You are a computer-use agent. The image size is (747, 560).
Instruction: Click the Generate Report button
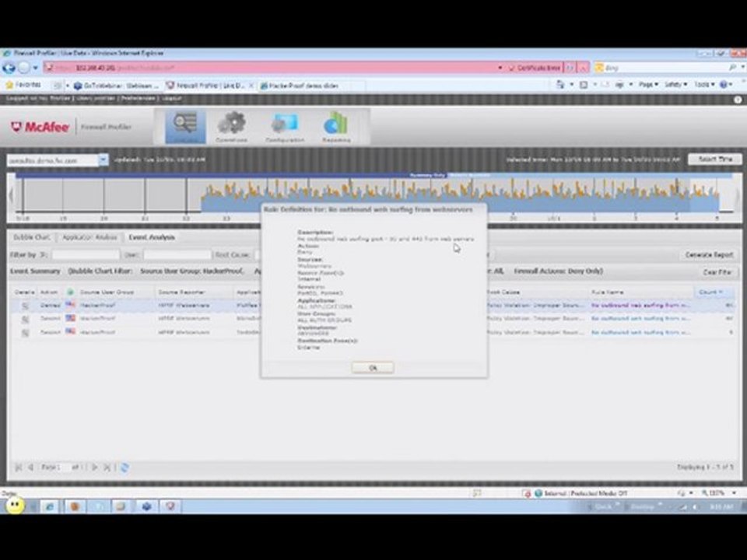point(709,255)
